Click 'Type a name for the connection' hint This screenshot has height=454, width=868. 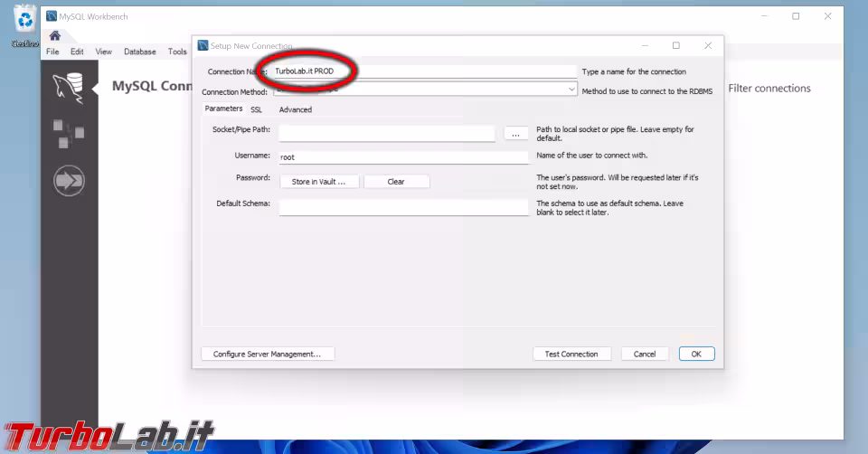634,71
